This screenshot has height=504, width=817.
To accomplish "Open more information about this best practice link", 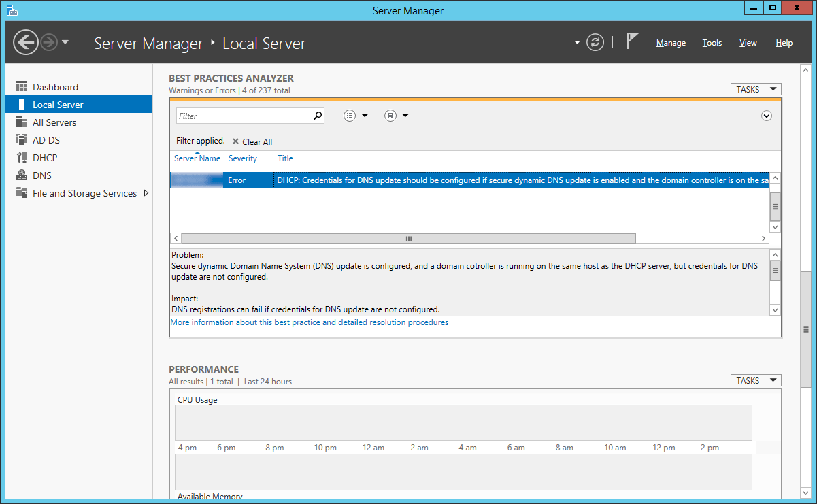I will (x=310, y=322).
